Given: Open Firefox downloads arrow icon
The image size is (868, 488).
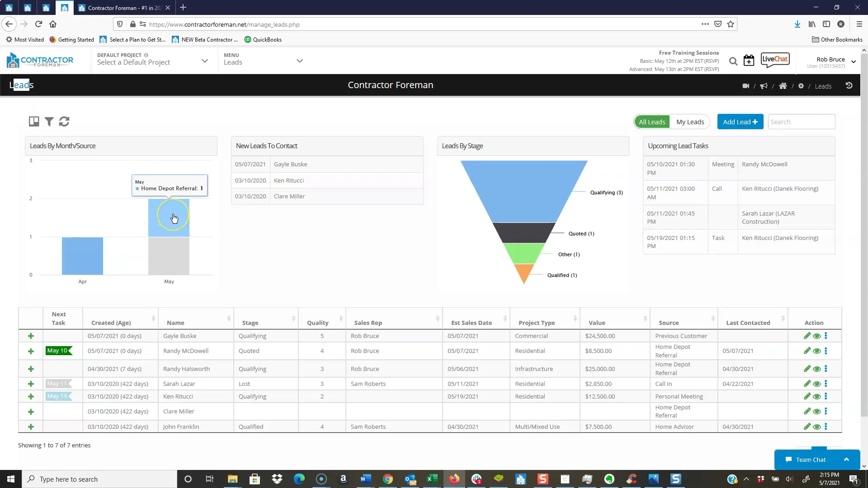Looking at the screenshot, I should (797, 24).
